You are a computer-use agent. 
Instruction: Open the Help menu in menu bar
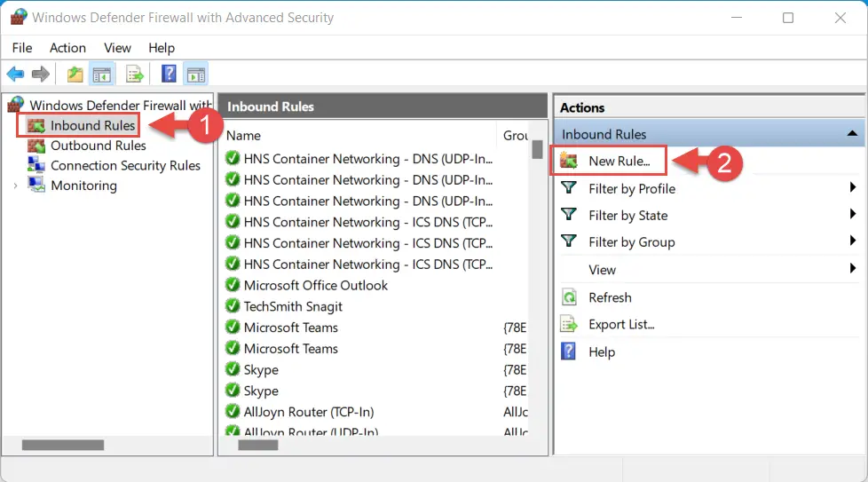162,48
